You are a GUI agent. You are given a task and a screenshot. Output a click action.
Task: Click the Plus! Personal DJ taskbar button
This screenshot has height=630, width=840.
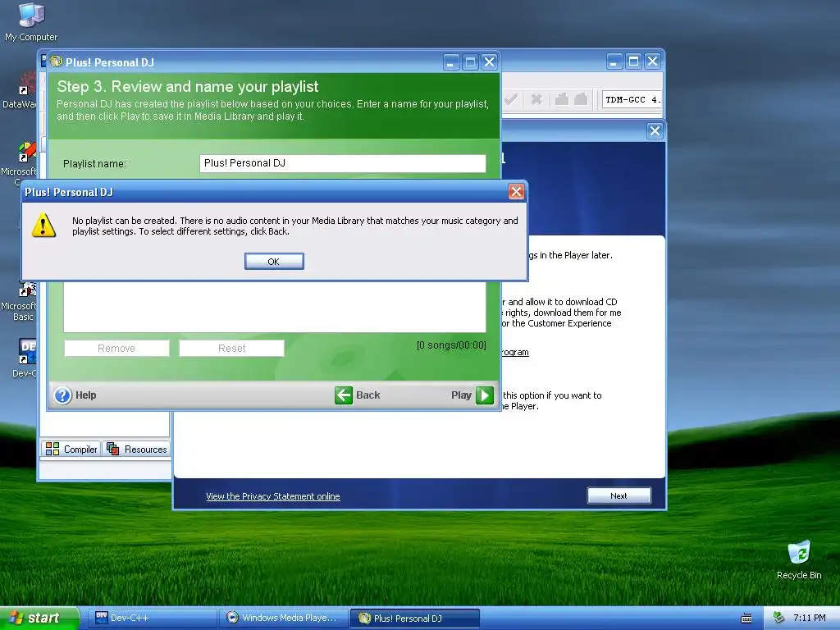(414, 618)
